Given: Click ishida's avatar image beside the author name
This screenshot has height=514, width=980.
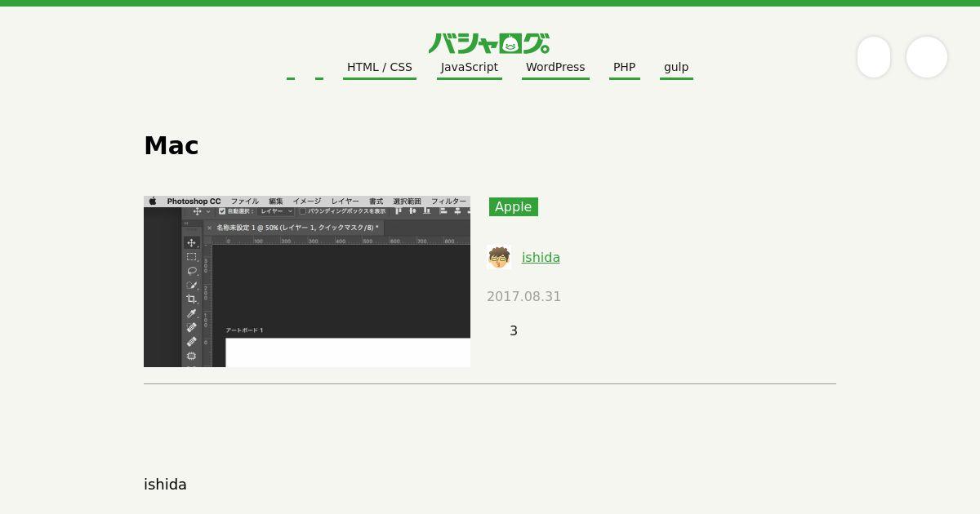Looking at the screenshot, I should point(499,258).
